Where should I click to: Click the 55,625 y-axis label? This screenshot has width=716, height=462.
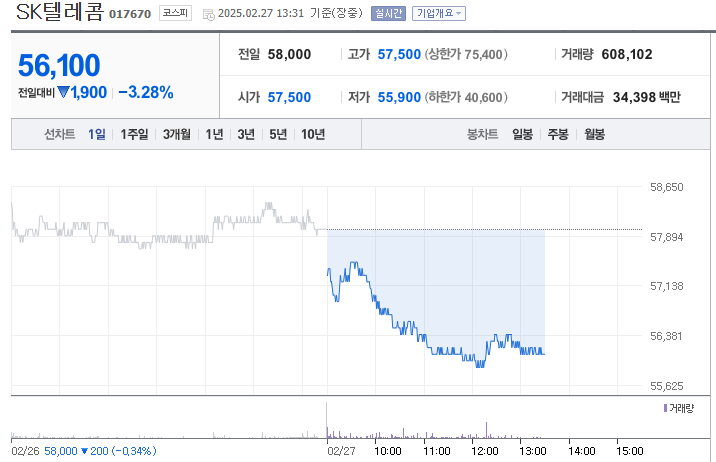tap(667, 386)
